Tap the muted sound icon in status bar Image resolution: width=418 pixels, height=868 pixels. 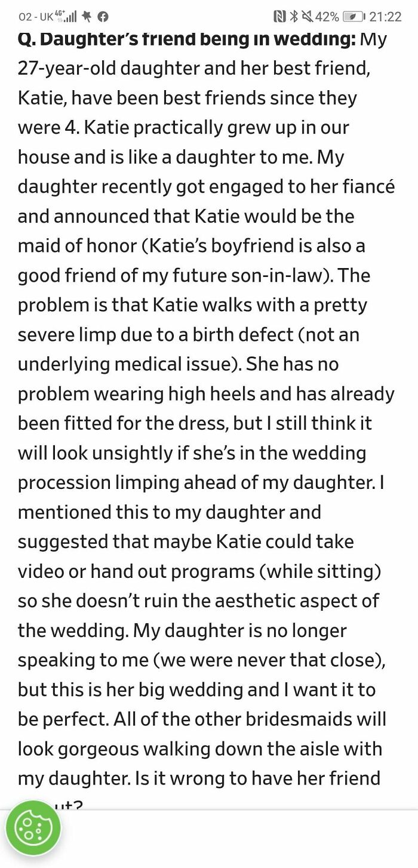click(309, 17)
